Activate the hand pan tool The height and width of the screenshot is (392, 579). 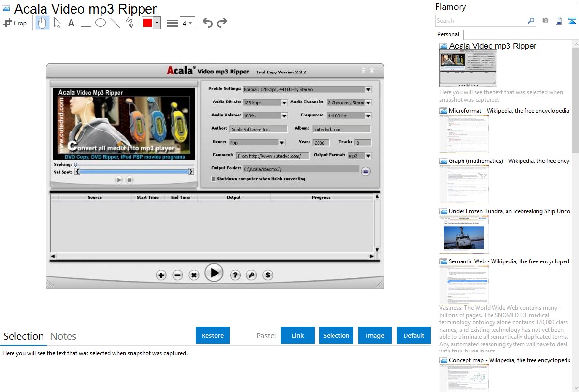pyautogui.click(x=42, y=23)
